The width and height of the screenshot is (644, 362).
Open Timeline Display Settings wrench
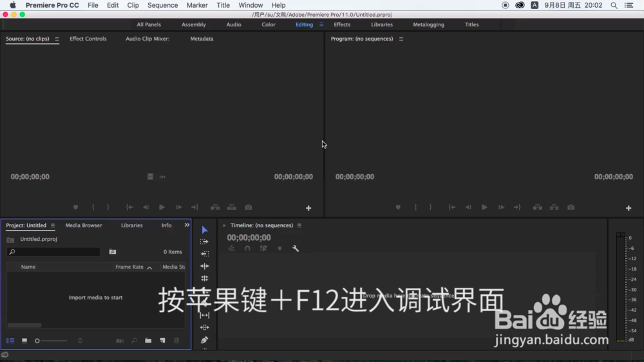pyautogui.click(x=296, y=249)
